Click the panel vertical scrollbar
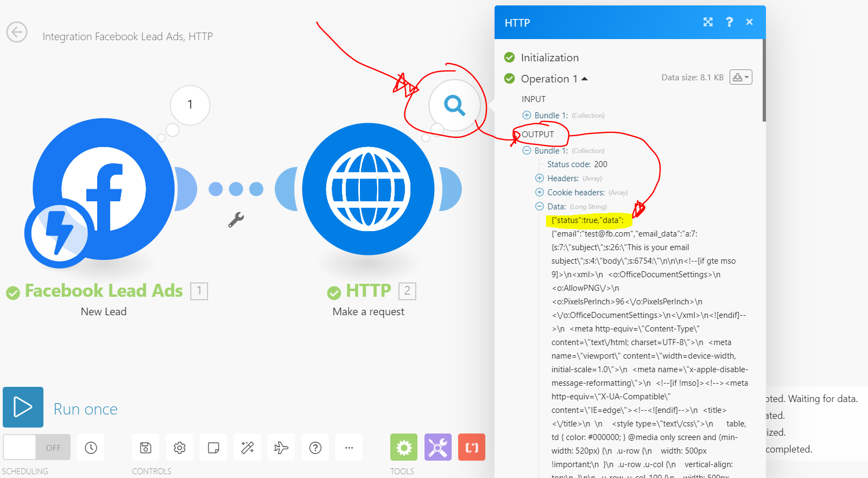This screenshot has width=868, height=478. pos(764,80)
